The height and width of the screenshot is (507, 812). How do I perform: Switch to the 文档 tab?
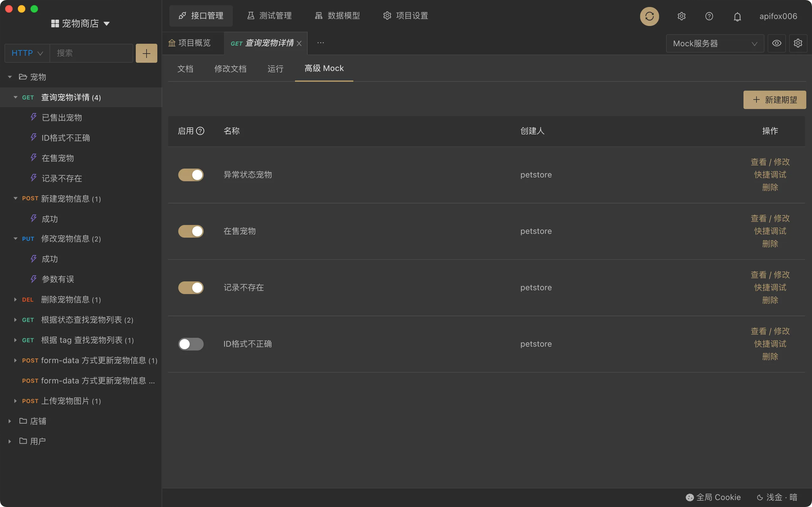(x=185, y=68)
